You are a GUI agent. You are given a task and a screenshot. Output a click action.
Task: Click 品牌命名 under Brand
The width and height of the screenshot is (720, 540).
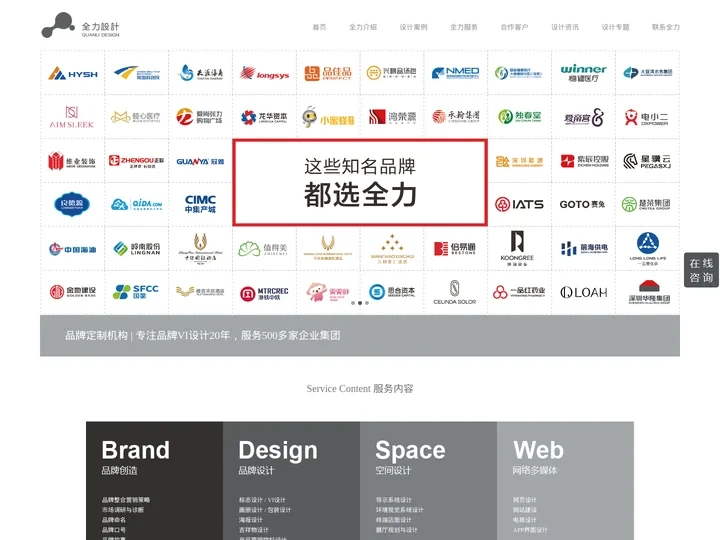(113, 520)
